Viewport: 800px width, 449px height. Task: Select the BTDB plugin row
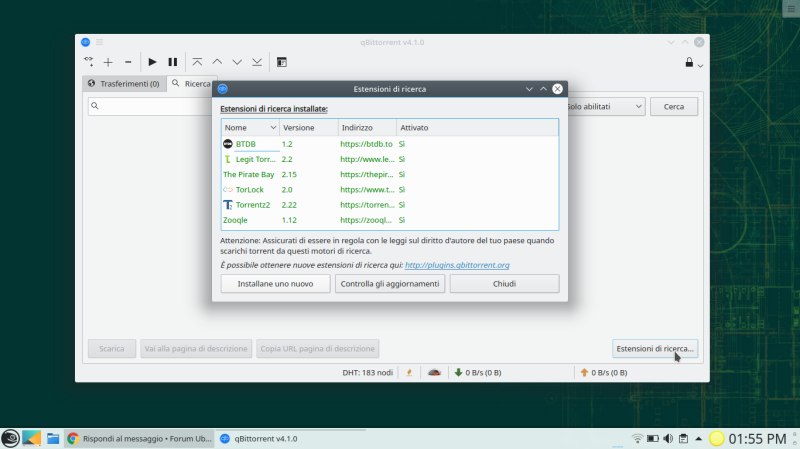click(x=390, y=144)
